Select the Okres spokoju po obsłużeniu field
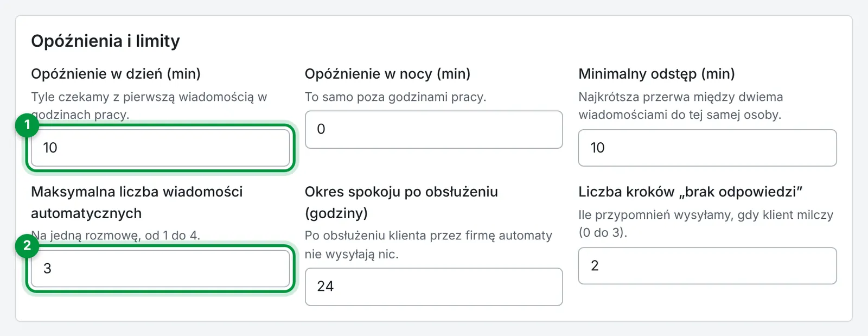This screenshot has height=336, width=868. point(434,287)
